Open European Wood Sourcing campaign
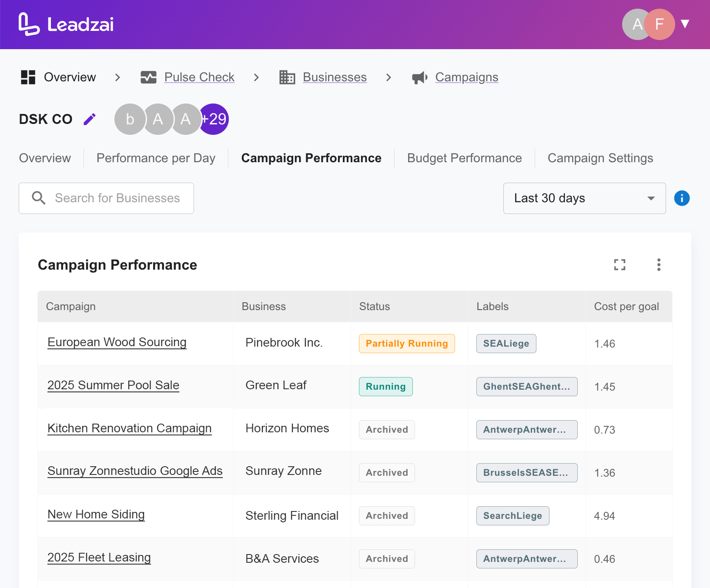The image size is (710, 588). pyautogui.click(x=117, y=343)
